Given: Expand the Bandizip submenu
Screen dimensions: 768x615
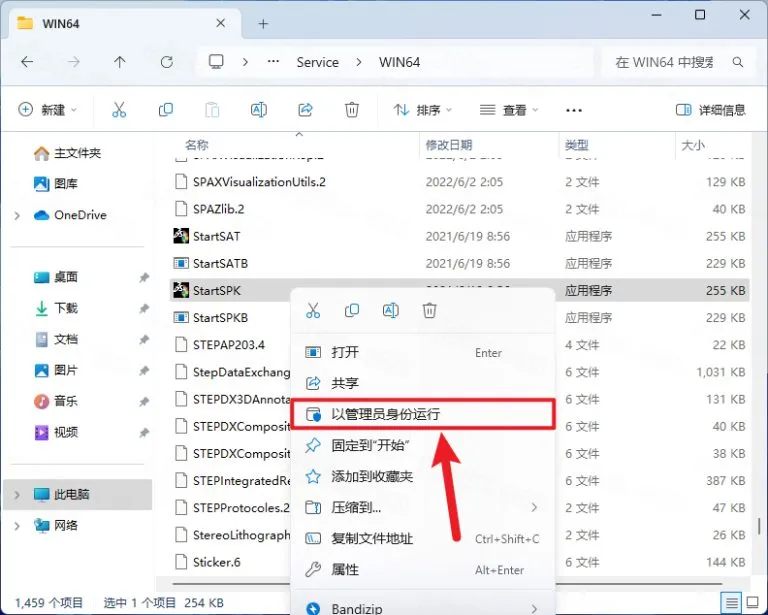Looking at the screenshot, I should click(x=534, y=609).
